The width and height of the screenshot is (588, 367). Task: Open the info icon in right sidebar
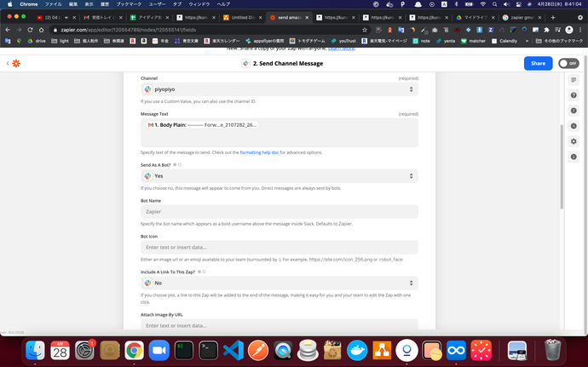574,157
